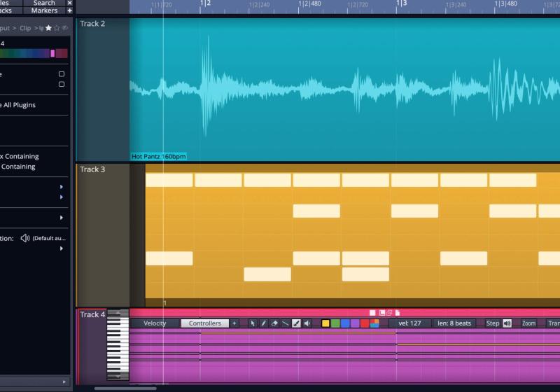Viewport: 560px width, 392px height.
Task: Click the plus icon beside Markers tab
Action: tap(69, 10)
